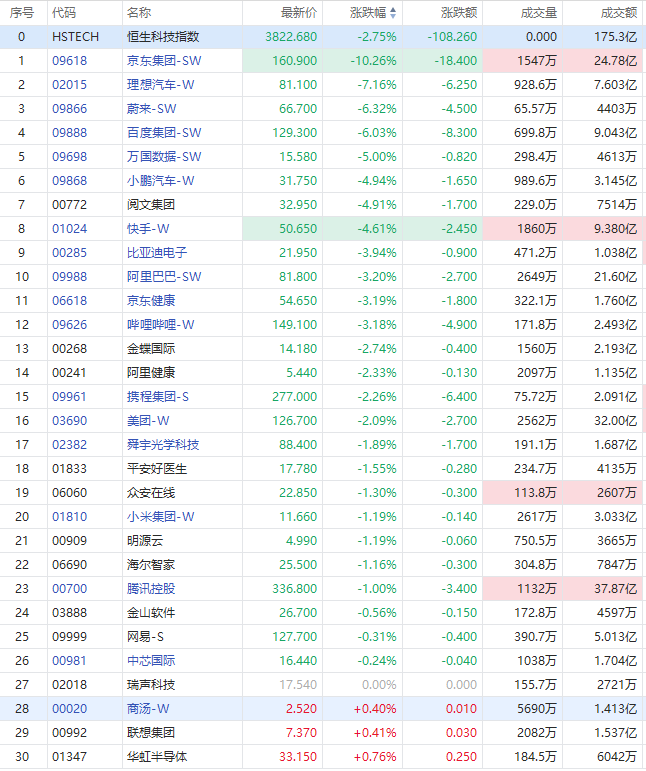Open 哔哩哔哩-W stock
Image resolution: width=646 pixels, height=771 pixels.
click(x=161, y=325)
